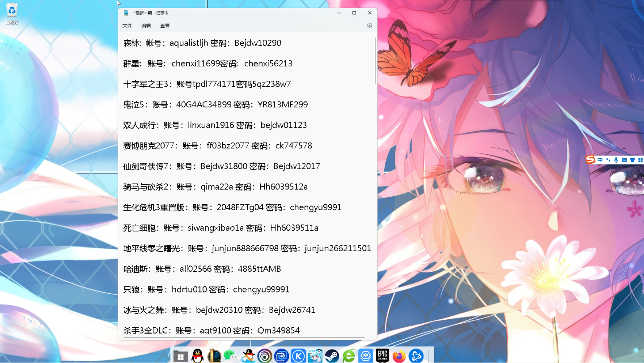Image resolution: width=644 pixels, height=363 pixels.
Task: Toggle Sogou Chinese/English 中 mode
Action: [x=600, y=160]
